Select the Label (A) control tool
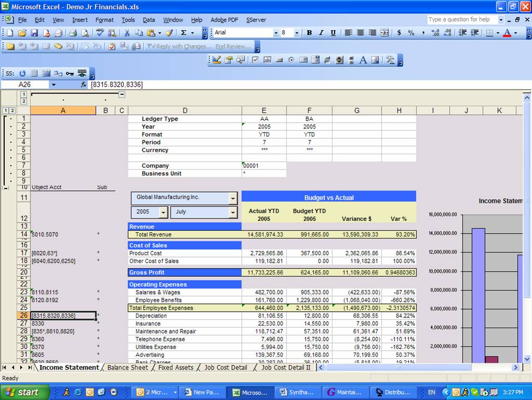This screenshot has width=532, height=400. 363,60
